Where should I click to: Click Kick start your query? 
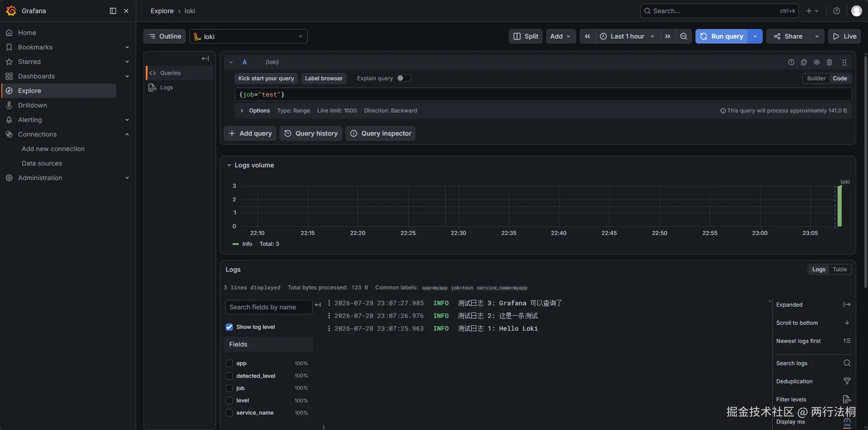point(266,78)
